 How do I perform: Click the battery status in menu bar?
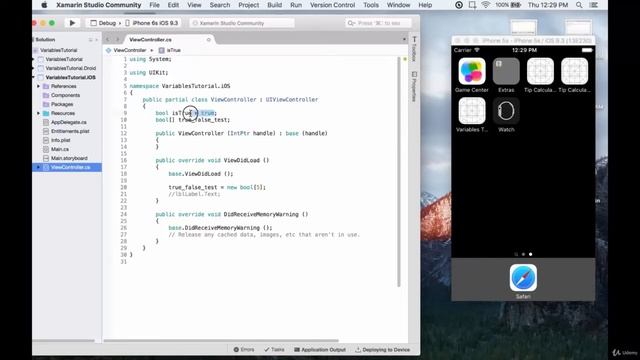pos(508,5)
